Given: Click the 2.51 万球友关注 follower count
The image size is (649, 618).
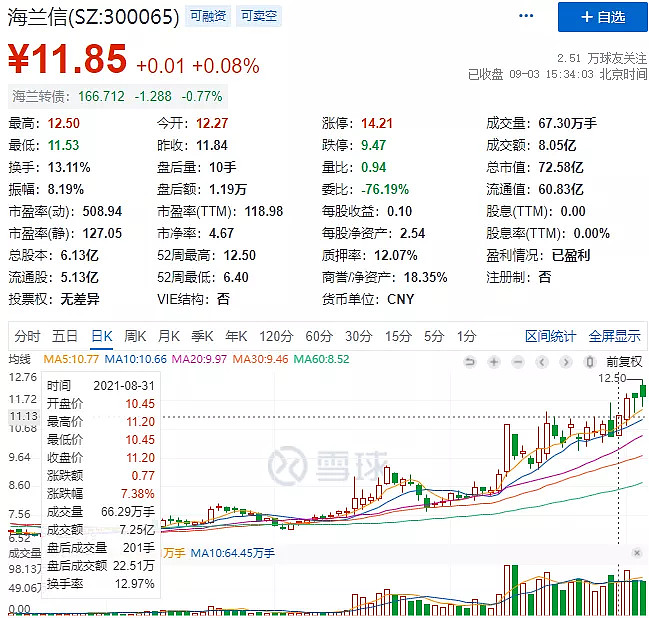Looking at the screenshot, I should click(x=601, y=58).
